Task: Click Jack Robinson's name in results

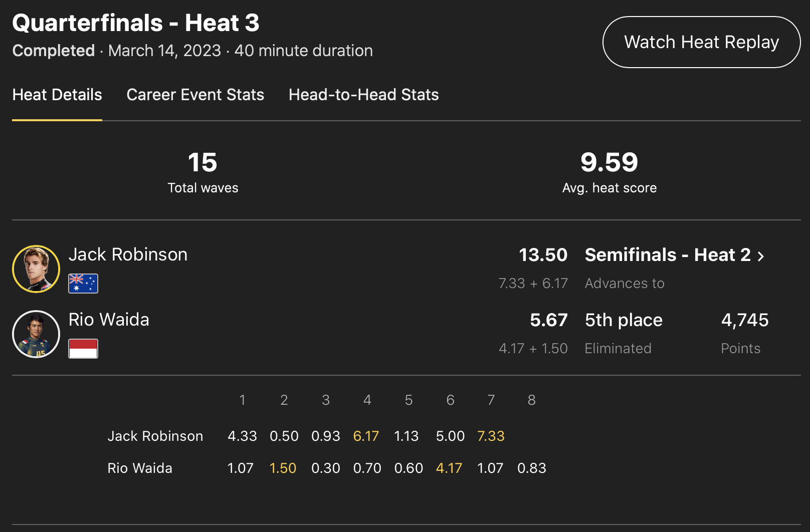Action: pos(128,254)
